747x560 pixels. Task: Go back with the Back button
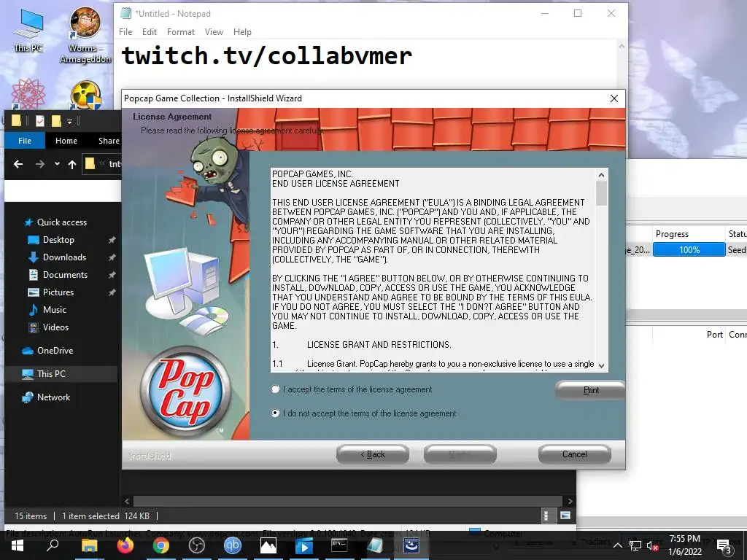pyautogui.click(x=373, y=454)
